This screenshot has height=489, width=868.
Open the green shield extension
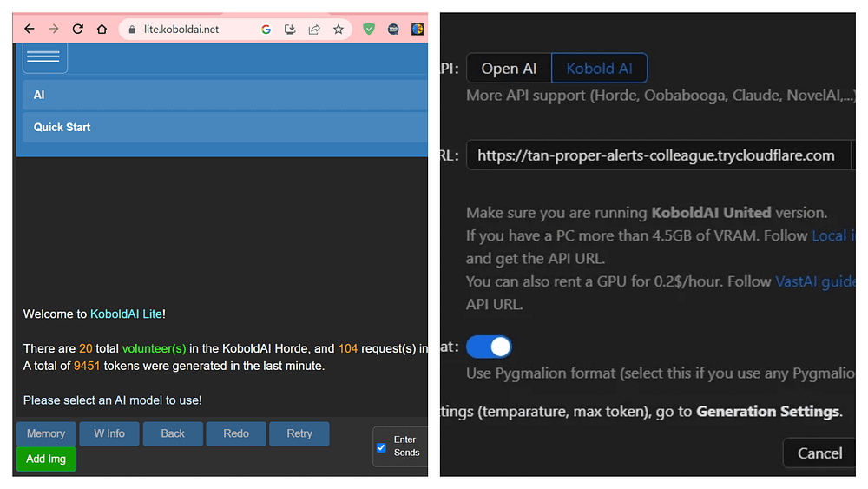(x=369, y=30)
